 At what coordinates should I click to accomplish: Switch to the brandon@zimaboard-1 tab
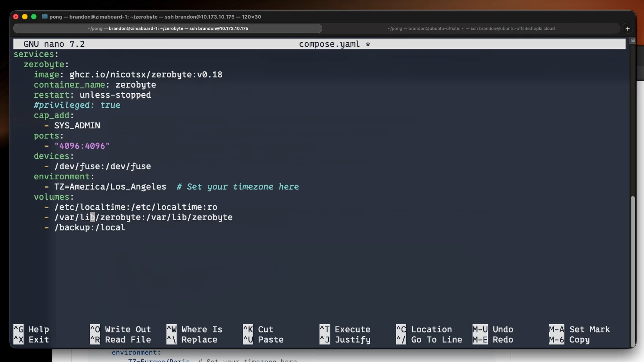coord(168,28)
